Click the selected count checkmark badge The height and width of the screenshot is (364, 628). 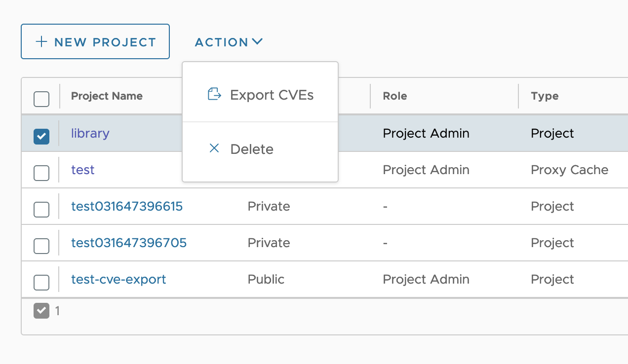41,311
